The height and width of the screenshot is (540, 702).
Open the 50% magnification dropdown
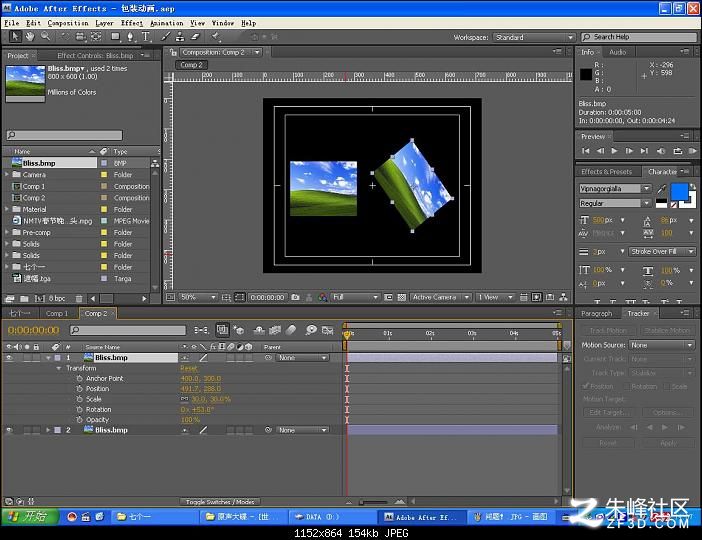pos(197,297)
